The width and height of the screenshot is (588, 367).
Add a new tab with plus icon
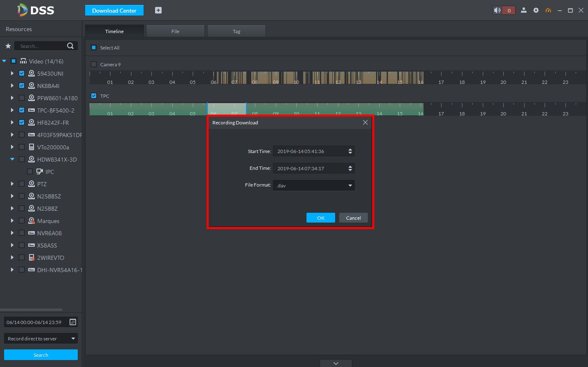coord(158,10)
